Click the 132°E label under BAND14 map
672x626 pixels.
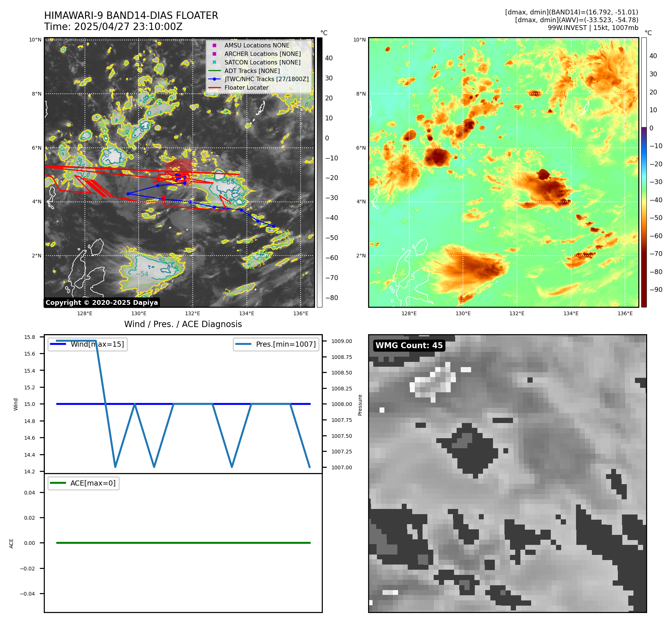(x=193, y=313)
